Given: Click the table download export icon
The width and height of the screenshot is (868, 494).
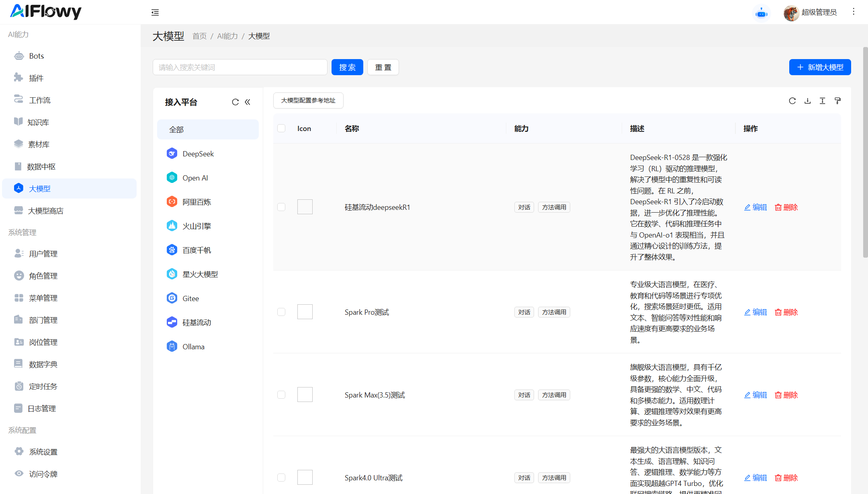Looking at the screenshot, I should pyautogui.click(x=807, y=101).
